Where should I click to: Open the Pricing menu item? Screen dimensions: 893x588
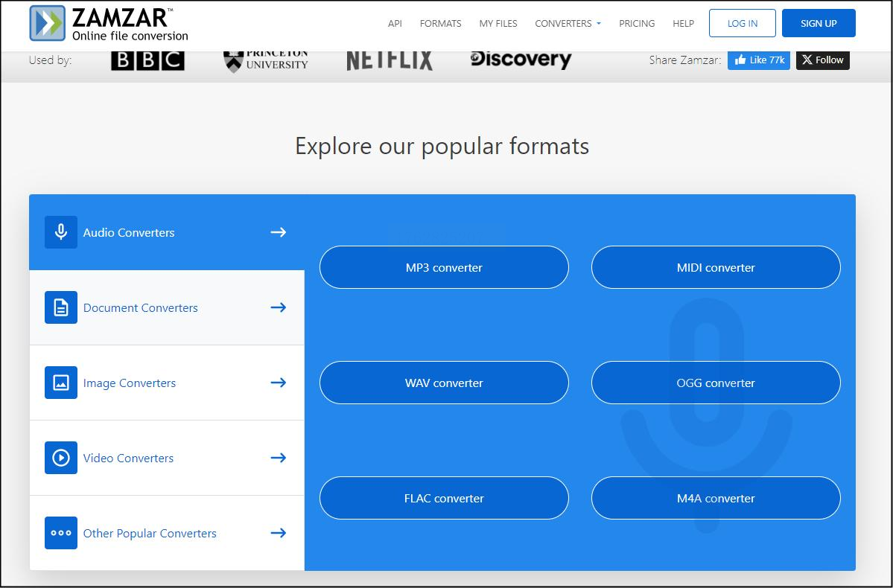pos(637,23)
